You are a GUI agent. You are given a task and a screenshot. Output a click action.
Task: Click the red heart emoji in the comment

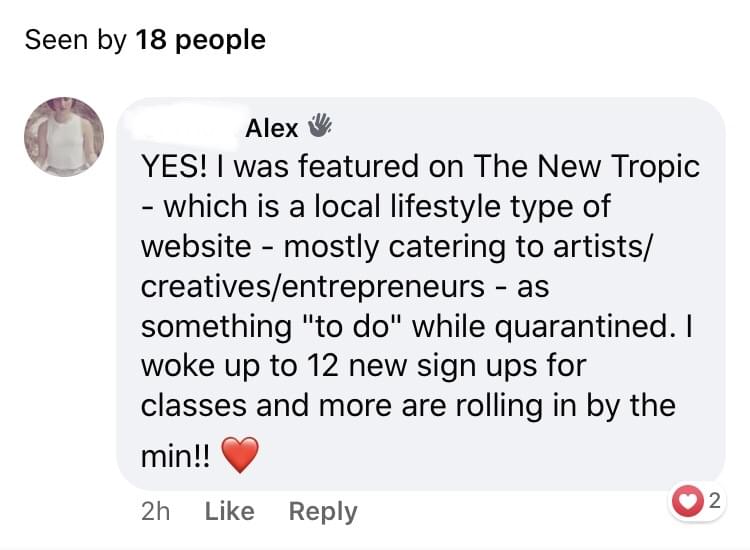[x=239, y=457]
